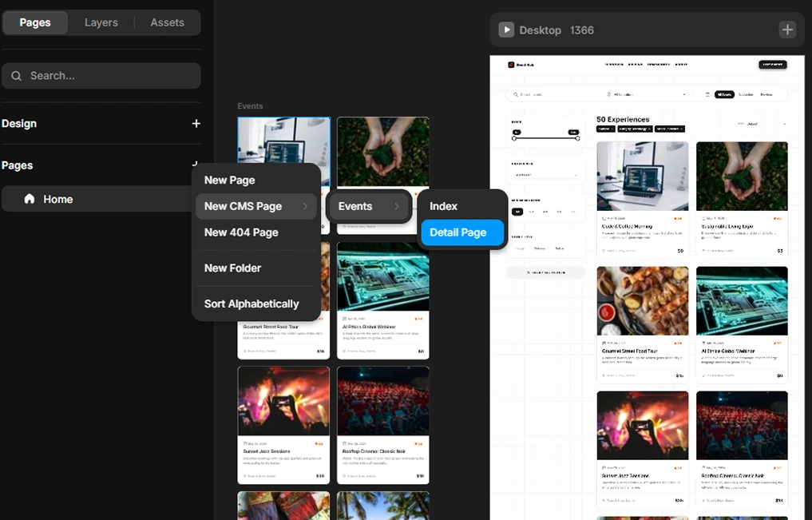Select the laptop card thumbnail in Events frame
812x520 pixels.
283,151
